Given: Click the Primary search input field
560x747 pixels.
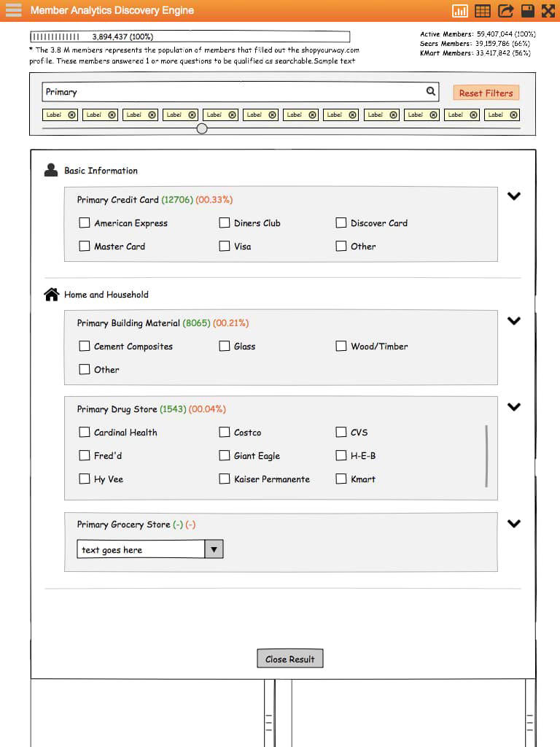Looking at the screenshot, I should point(233,92).
